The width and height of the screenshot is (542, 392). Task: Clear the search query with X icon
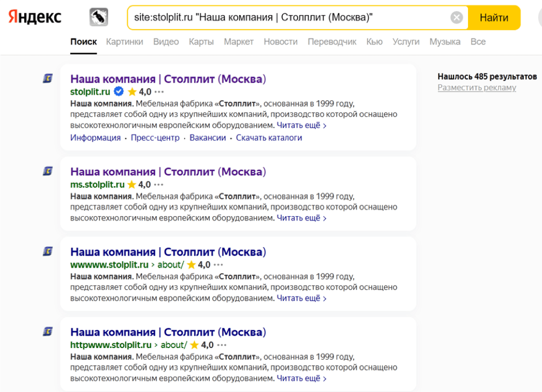click(x=457, y=18)
